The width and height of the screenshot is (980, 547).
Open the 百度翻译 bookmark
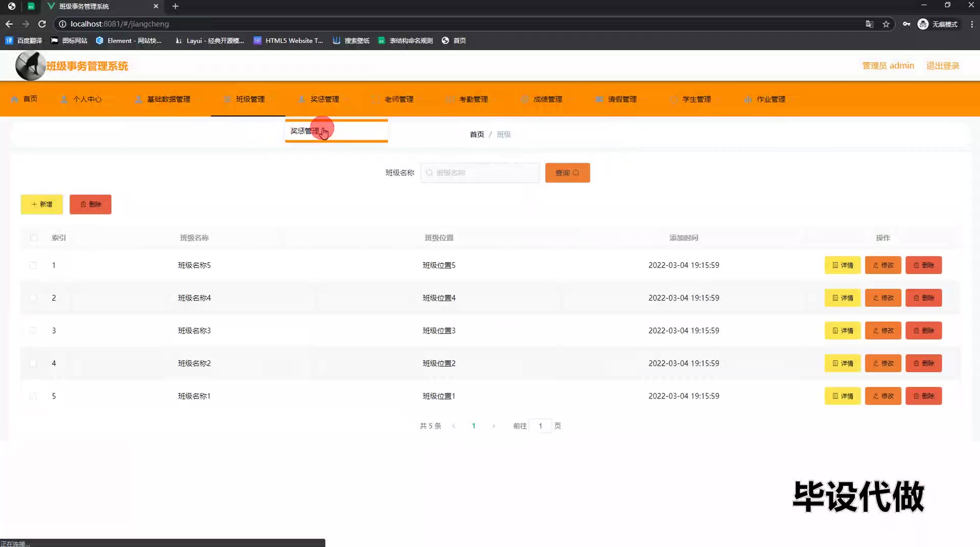point(23,40)
